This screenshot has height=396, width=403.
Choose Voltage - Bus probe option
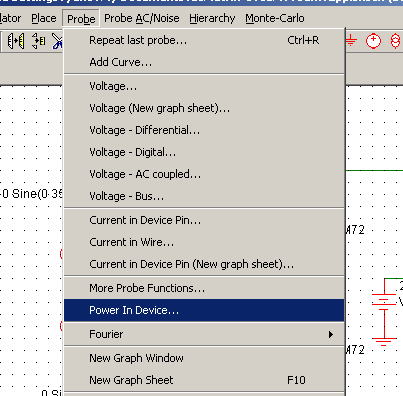[204, 196]
